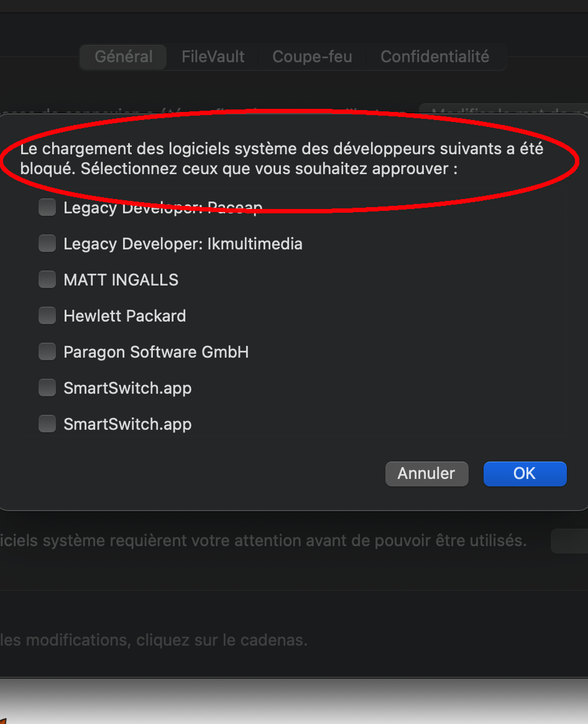Click the cut-off button beside the attention message
588x724 pixels.
point(569,542)
